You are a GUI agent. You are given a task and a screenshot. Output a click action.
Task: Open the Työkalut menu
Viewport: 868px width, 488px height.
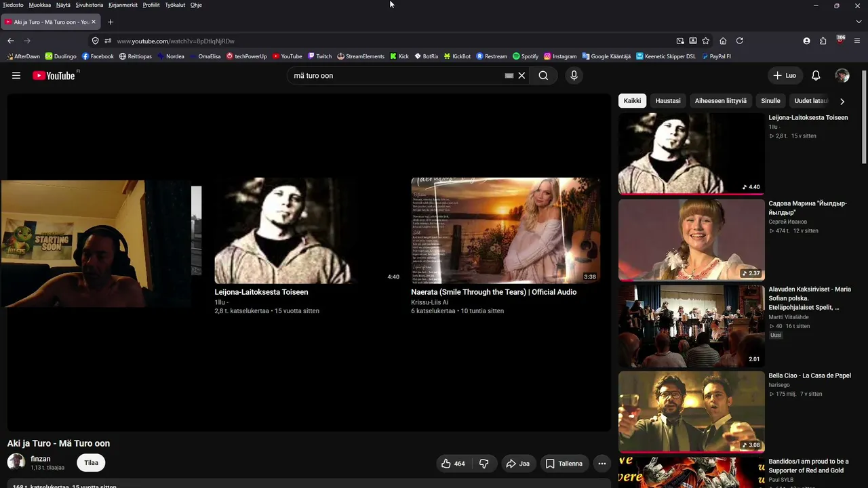pyautogui.click(x=175, y=5)
